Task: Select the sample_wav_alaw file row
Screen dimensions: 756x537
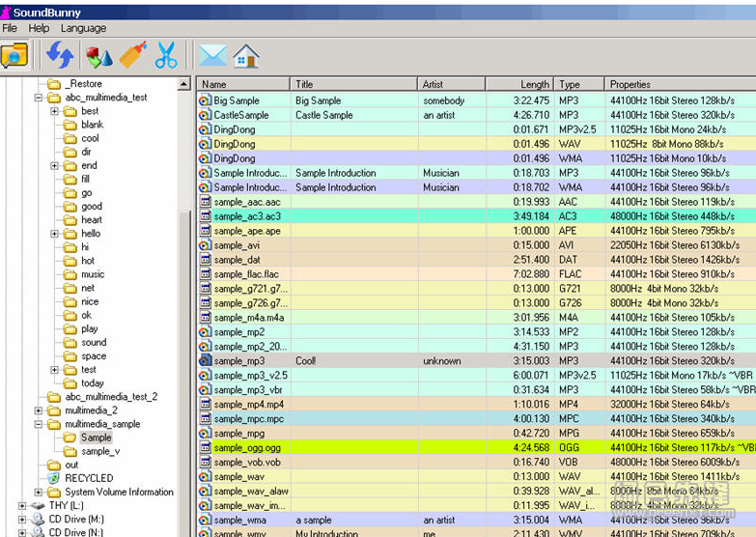Action: [x=476, y=492]
